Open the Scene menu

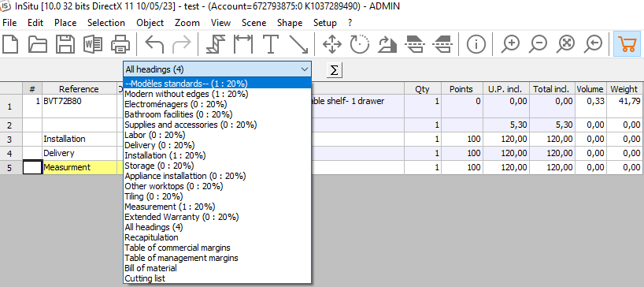coord(254,23)
